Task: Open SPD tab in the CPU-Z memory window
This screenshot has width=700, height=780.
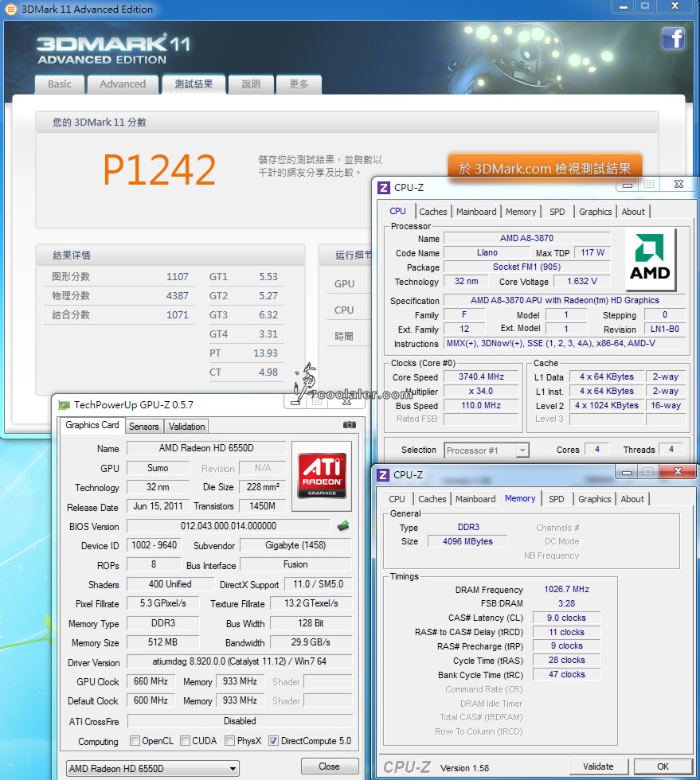Action: pos(556,499)
